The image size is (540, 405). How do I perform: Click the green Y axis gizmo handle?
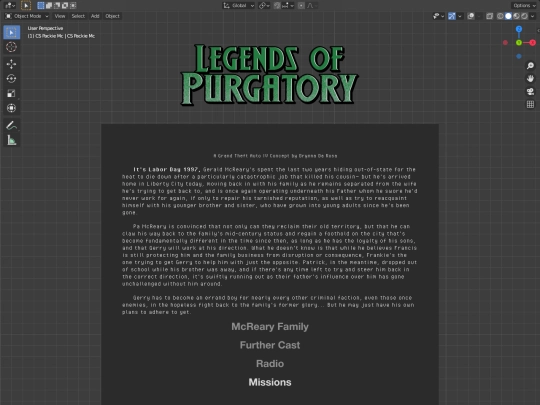point(519,43)
